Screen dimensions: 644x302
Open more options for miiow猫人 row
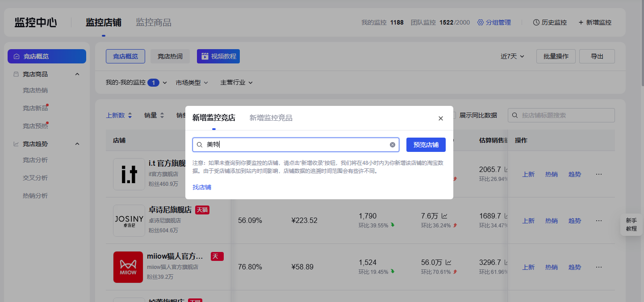click(599, 267)
